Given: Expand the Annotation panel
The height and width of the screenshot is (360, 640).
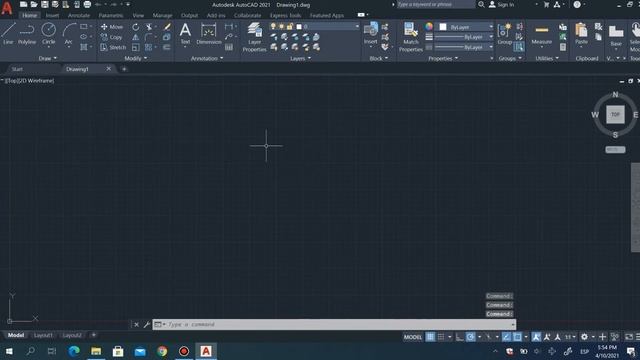Looking at the screenshot, I should coord(207,58).
